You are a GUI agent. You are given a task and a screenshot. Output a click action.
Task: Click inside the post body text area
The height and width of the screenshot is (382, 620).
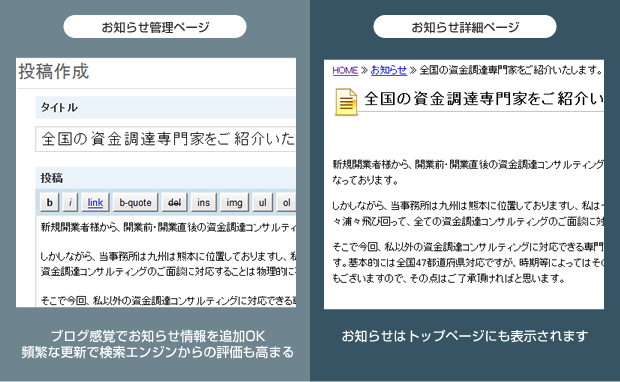coord(166,261)
